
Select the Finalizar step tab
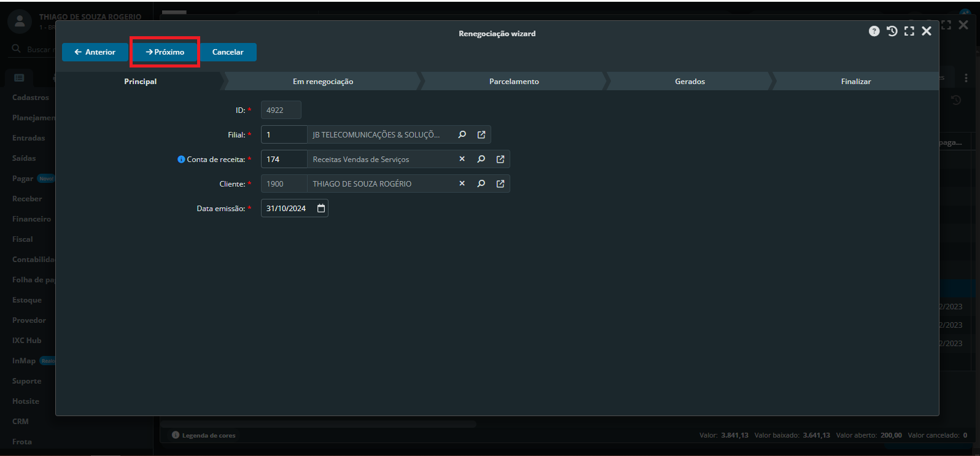point(855,82)
